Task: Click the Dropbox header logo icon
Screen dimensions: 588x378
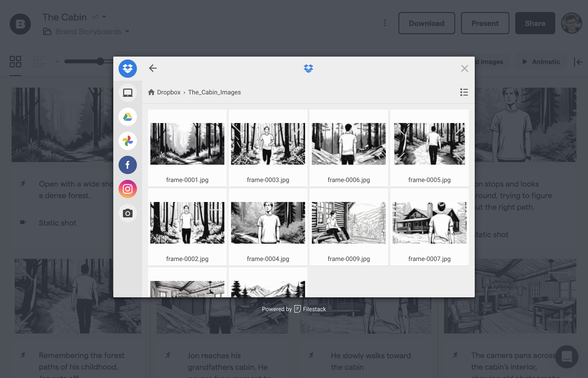Action: point(308,68)
